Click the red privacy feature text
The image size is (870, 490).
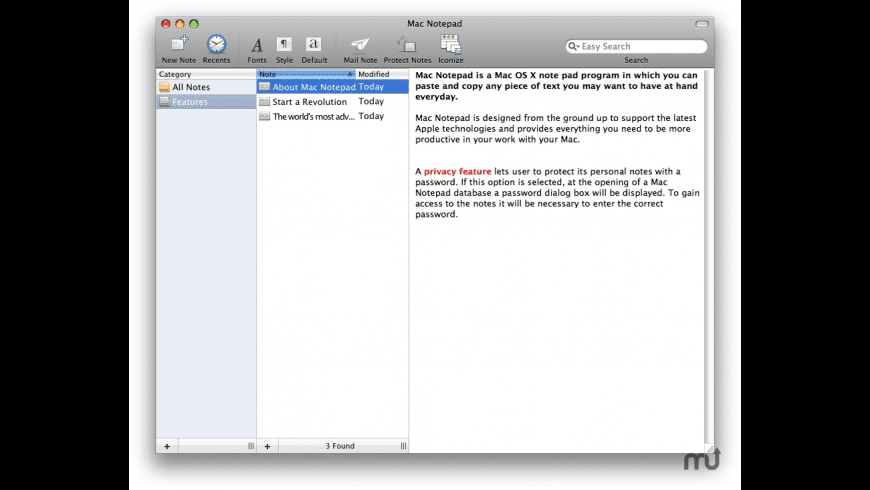(x=457, y=171)
